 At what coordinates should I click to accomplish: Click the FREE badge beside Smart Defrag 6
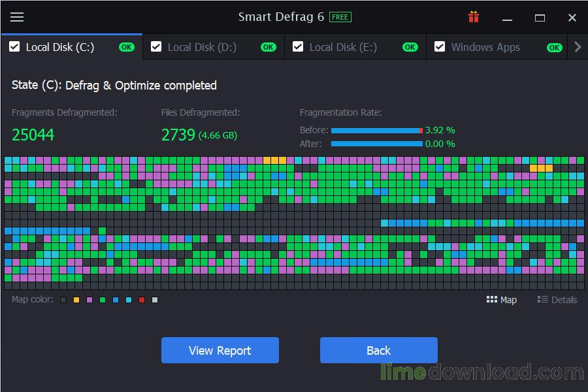(x=340, y=16)
